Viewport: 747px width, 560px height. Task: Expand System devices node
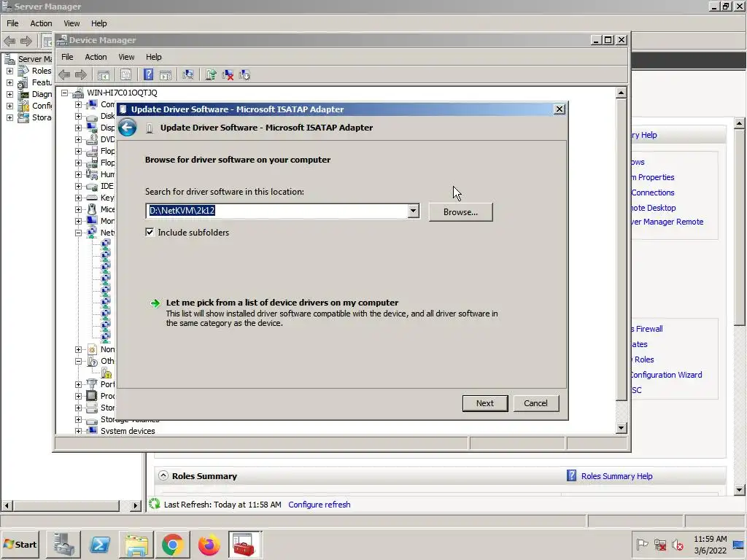78,431
